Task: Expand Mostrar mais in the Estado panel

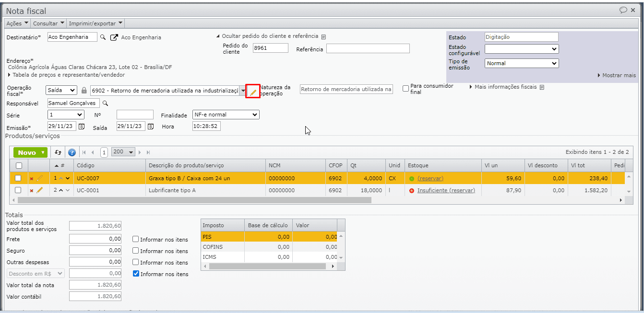Action: 617,75
